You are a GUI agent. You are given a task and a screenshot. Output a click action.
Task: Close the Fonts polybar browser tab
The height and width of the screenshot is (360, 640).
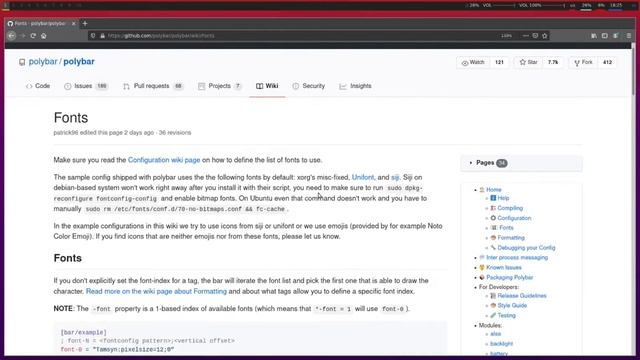[73, 24]
